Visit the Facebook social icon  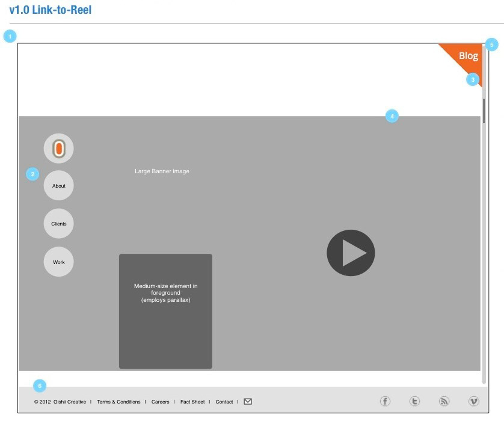pyautogui.click(x=385, y=401)
